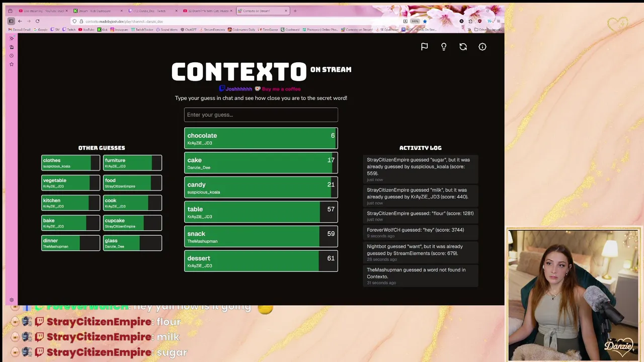Open the Google bookmark
644x362 pixels.
(x=40, y=30)
